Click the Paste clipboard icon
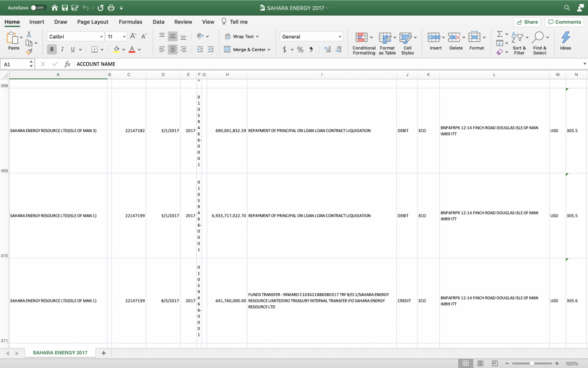The image size is (588, 368). [13, 39]
